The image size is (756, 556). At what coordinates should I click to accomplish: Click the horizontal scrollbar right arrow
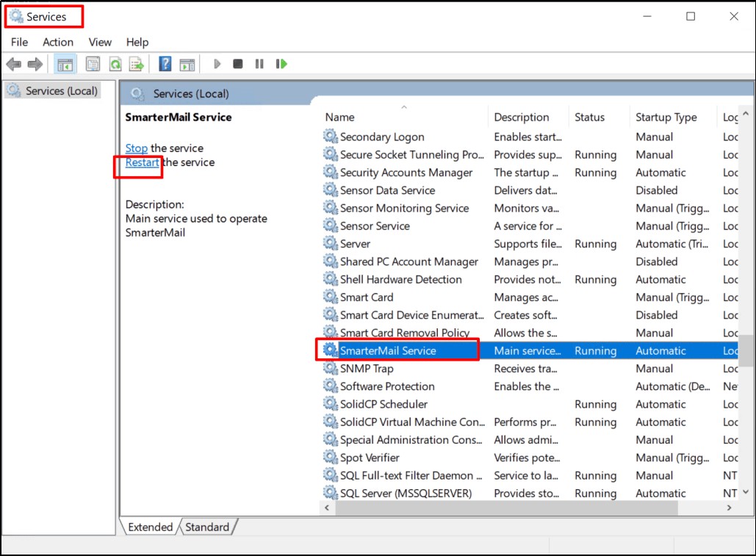(x=729, y=508)
